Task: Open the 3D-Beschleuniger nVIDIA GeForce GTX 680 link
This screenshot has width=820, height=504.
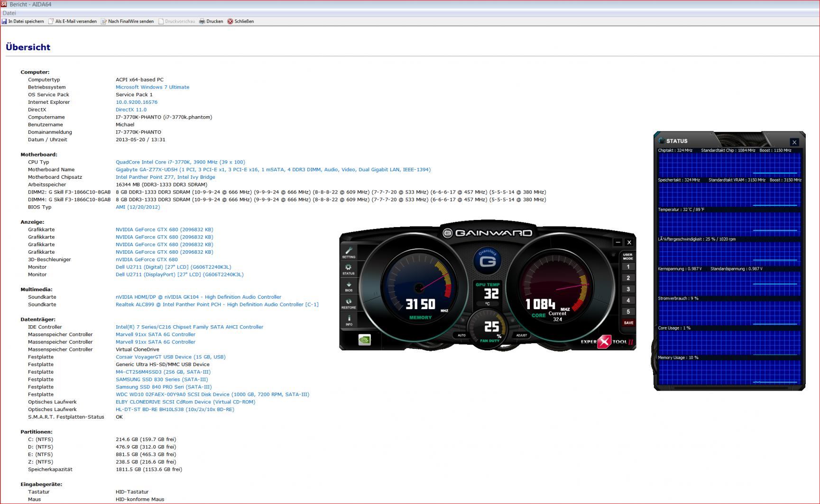Action: point(147,260)
